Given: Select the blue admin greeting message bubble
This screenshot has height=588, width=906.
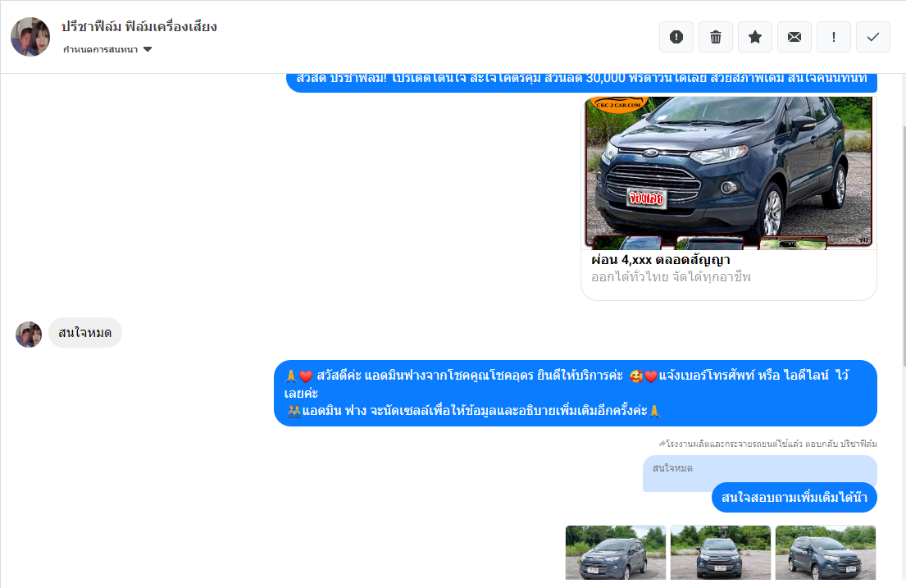Looking at the screenshot, I should pos(576,393).
